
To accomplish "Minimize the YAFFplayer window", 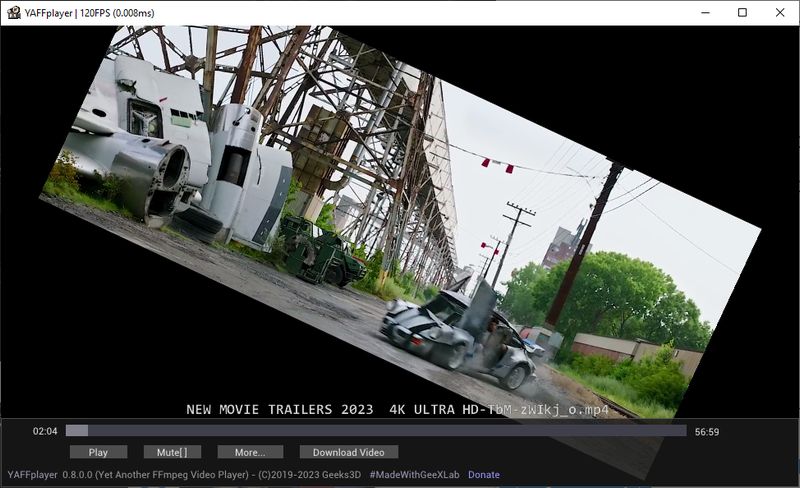I will tap(706, 13).
